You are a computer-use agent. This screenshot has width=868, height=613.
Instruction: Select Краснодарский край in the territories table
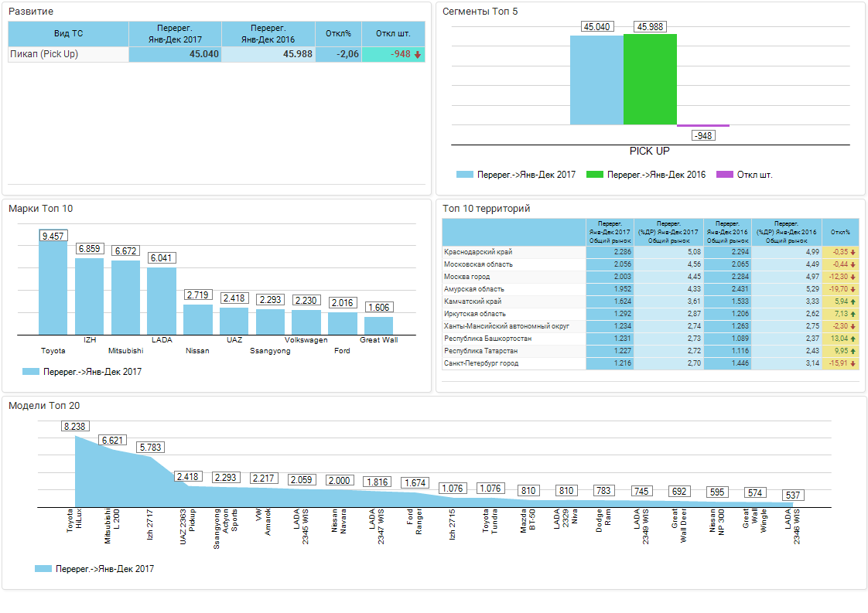pos(478,252)
